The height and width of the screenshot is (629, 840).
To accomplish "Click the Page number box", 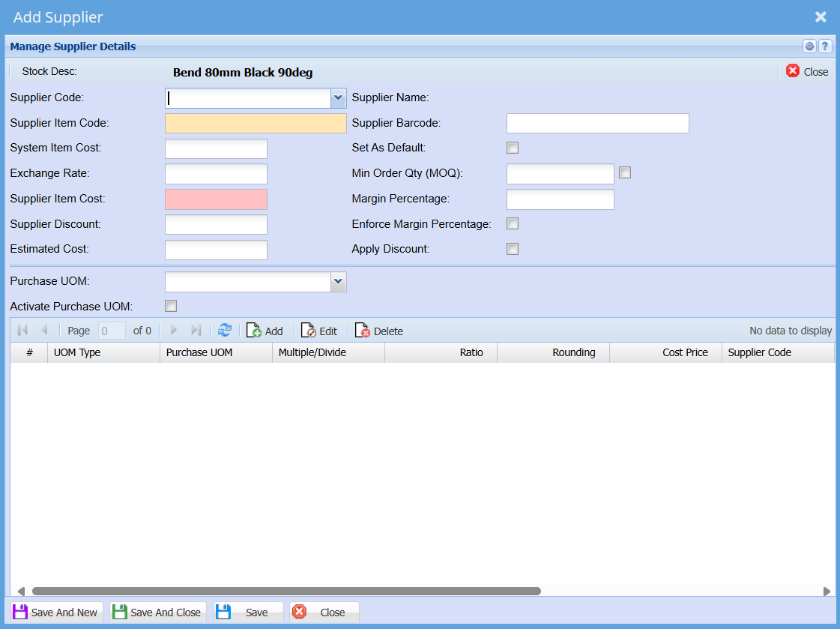I will coord(112,331).
